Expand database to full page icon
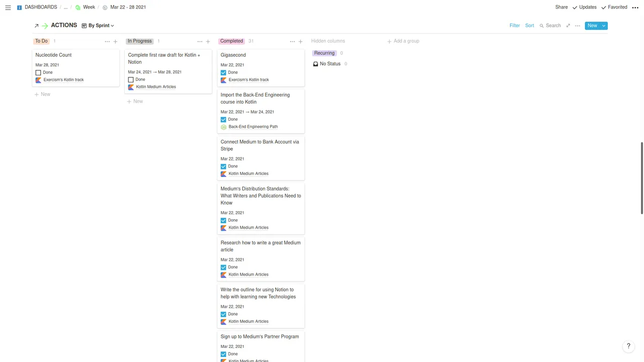This screenshot has height=362, width=644. [x=568, y=26]
